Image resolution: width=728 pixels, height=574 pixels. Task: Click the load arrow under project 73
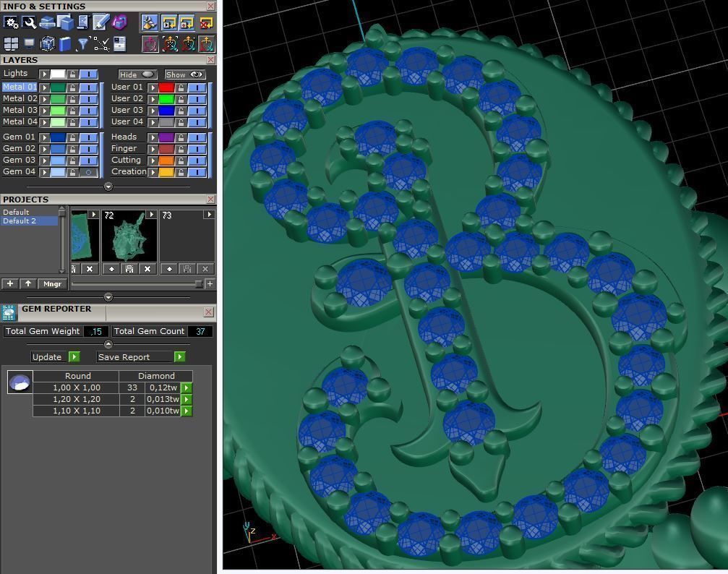coord(169,269)
